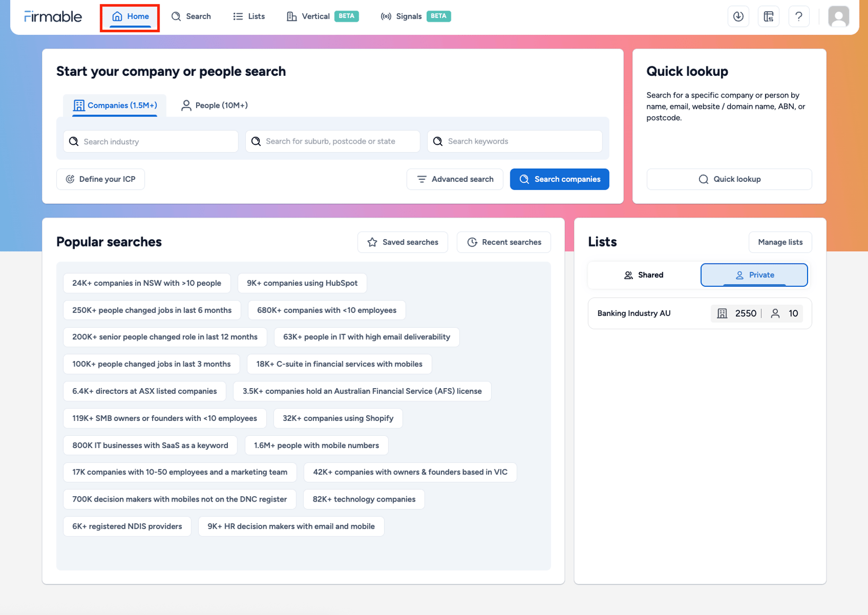Switch search to People (10M+)
This screenshot has width=868, height=615.
coord(214,105)
